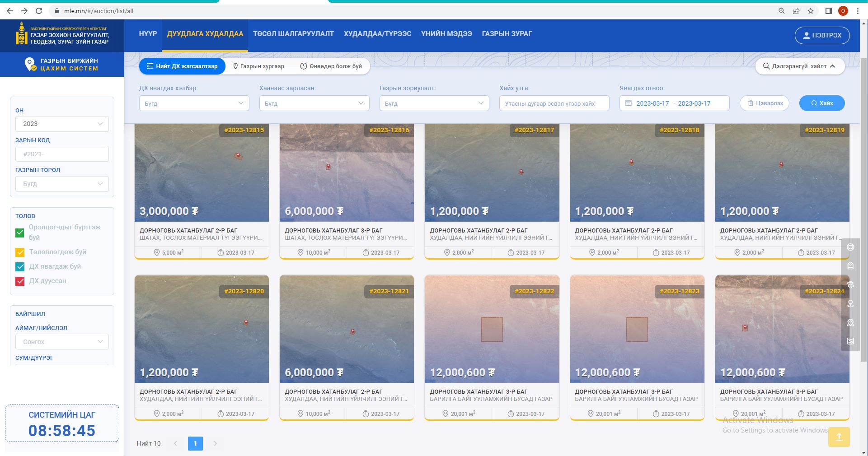Open the browser zoom magnifier icon

click(x=782, y=11)
